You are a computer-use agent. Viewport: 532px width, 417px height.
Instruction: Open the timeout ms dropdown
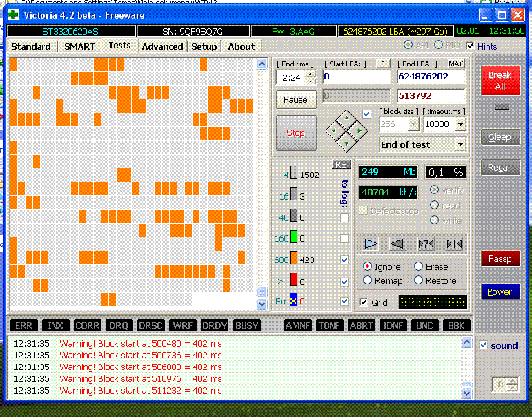[x=460, y=124]
